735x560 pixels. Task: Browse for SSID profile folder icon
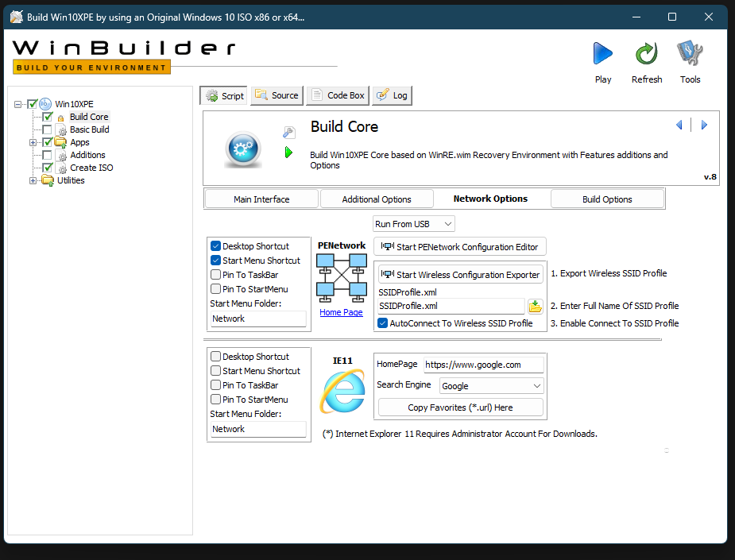tap(536, 307)
